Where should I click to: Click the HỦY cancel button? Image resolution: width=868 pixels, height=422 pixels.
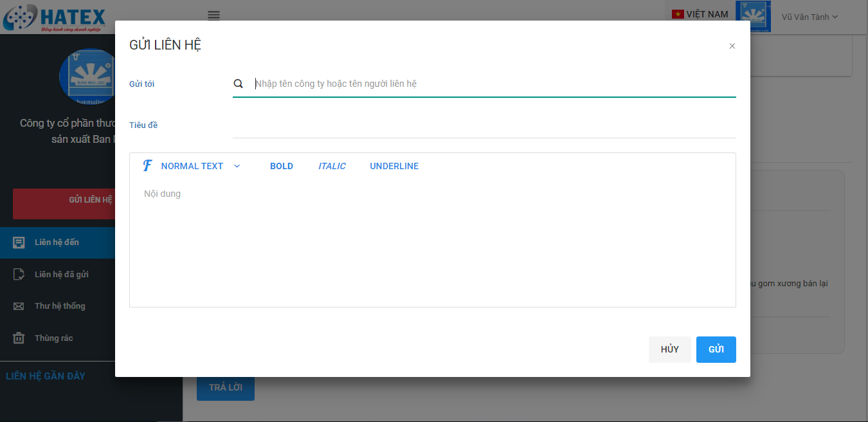(670, 349)
